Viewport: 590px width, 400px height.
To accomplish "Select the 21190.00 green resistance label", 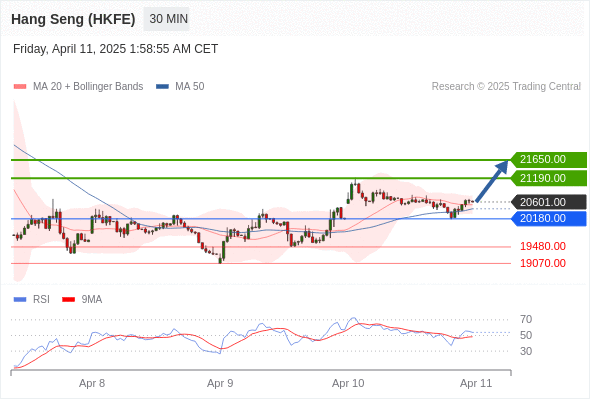I will (x=549, y=178).
